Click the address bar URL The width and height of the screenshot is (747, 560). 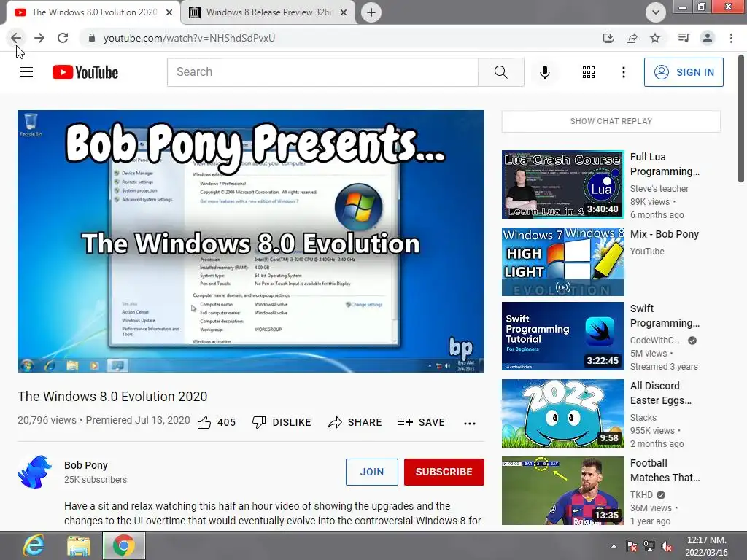pos(189,38)
